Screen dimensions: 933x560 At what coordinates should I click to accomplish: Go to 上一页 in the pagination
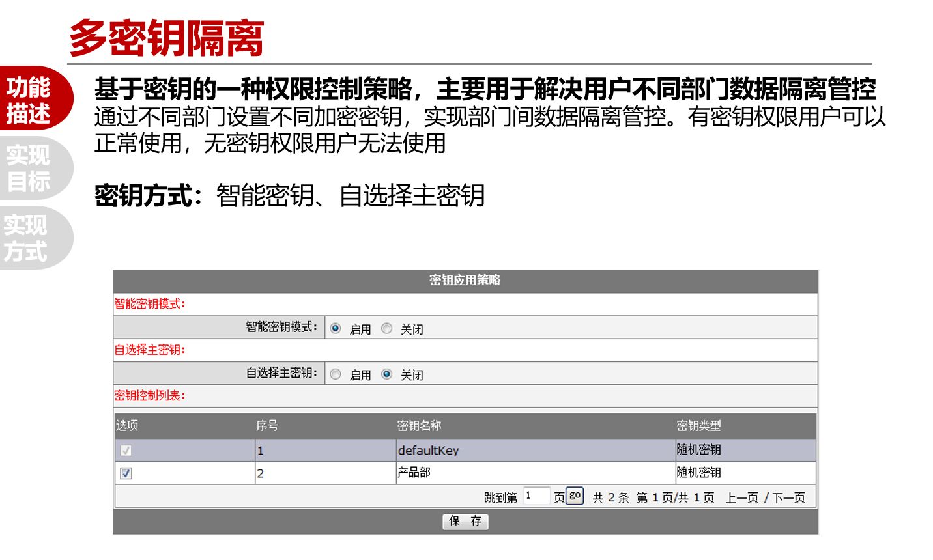click(742, 498)
